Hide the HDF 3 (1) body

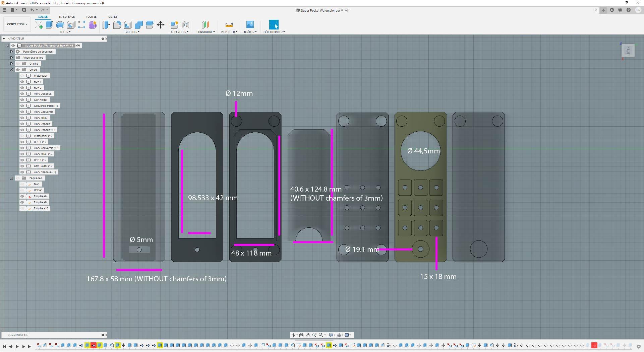coord(22,160)
